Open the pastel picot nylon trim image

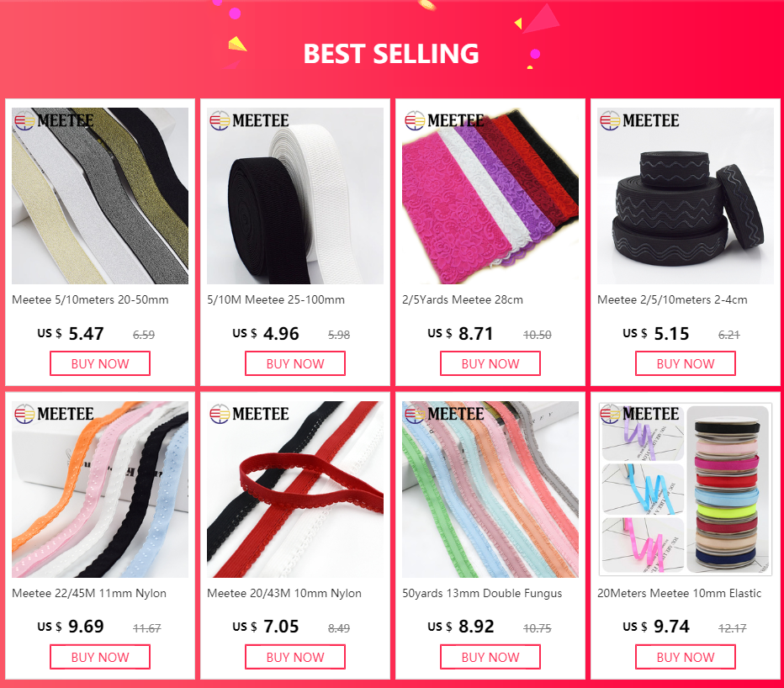click(x=100, y=490)
